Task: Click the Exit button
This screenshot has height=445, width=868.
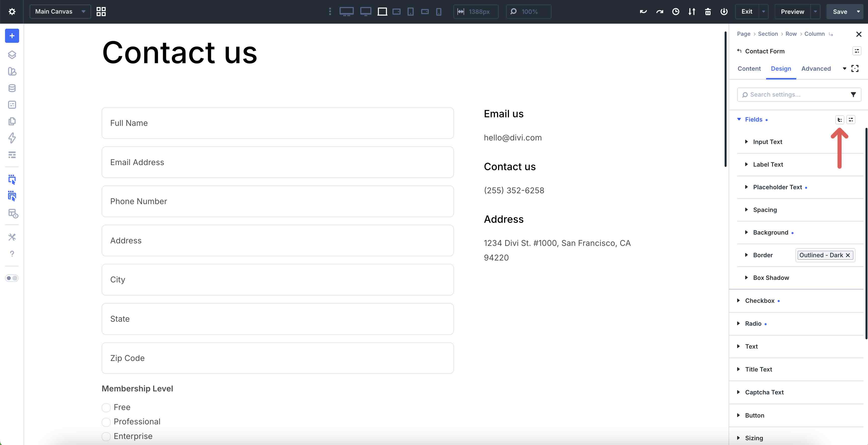Action: pos(747,12)
